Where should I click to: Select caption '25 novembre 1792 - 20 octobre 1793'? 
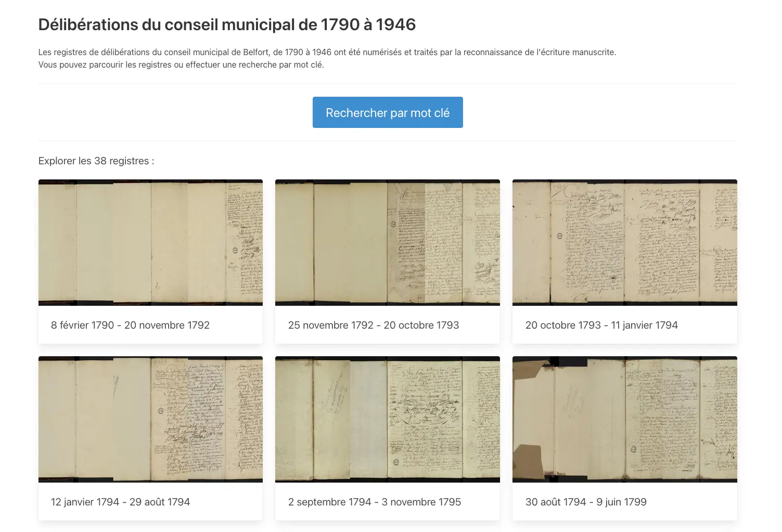(x=374, y=325)
